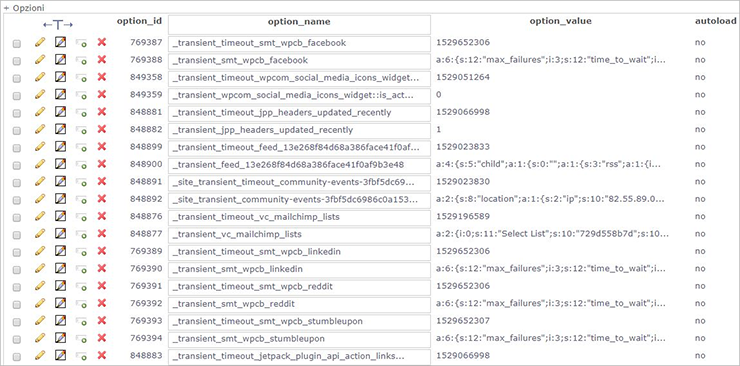Click option_id 848882 cell

click(146, 129)
